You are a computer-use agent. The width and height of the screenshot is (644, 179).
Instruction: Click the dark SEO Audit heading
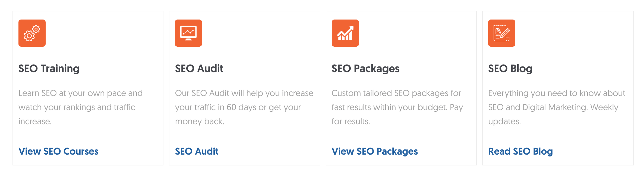(199, 69)
